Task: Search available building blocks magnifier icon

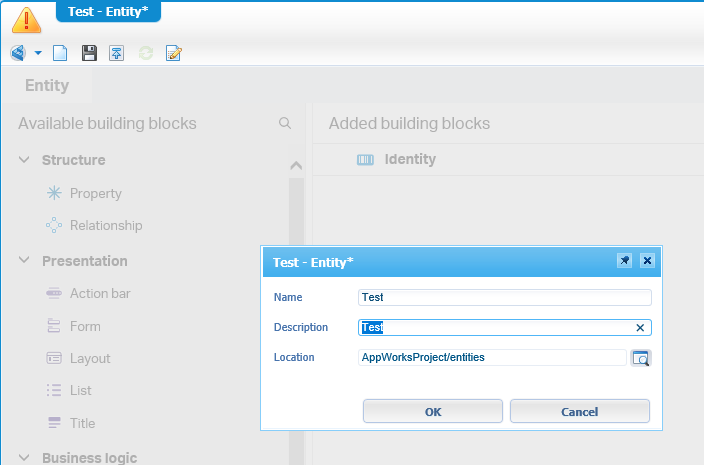Action: [285, 123]
